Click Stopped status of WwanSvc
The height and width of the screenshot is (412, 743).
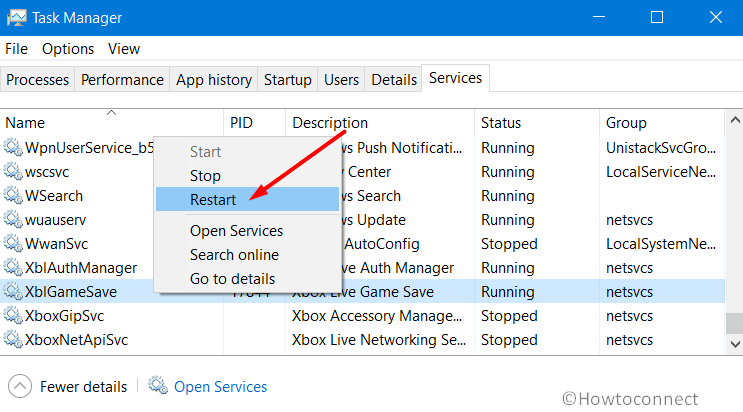point(509,244)
